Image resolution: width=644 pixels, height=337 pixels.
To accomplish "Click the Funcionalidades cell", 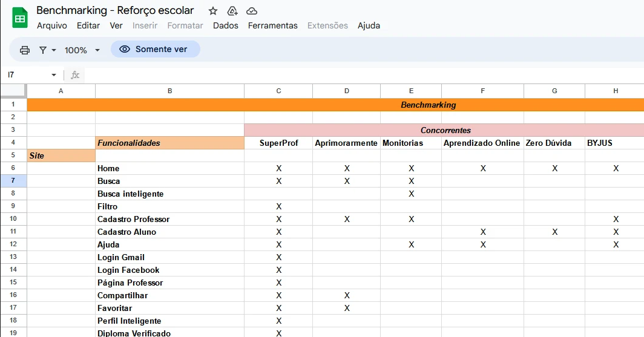I will pyautogui.click(x=169, y=143).
